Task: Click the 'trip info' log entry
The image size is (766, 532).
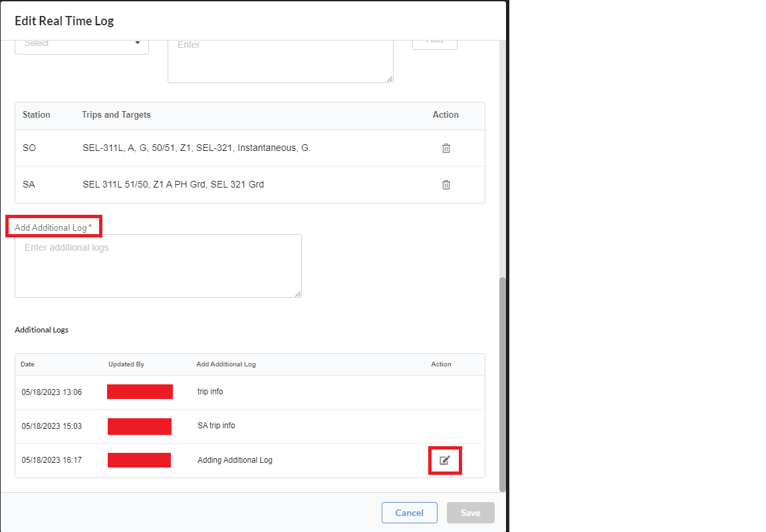Action: [x=210, y=392]
